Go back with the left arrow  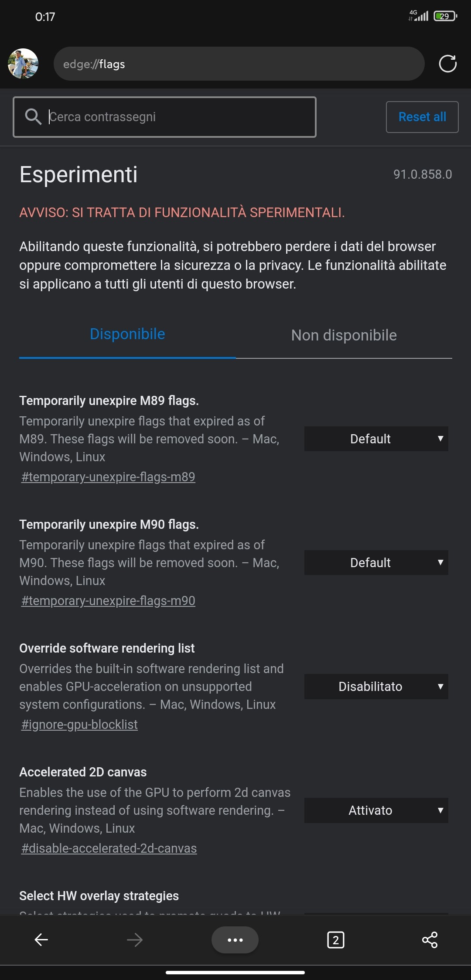pyautogui.click(x=41, y=940)
